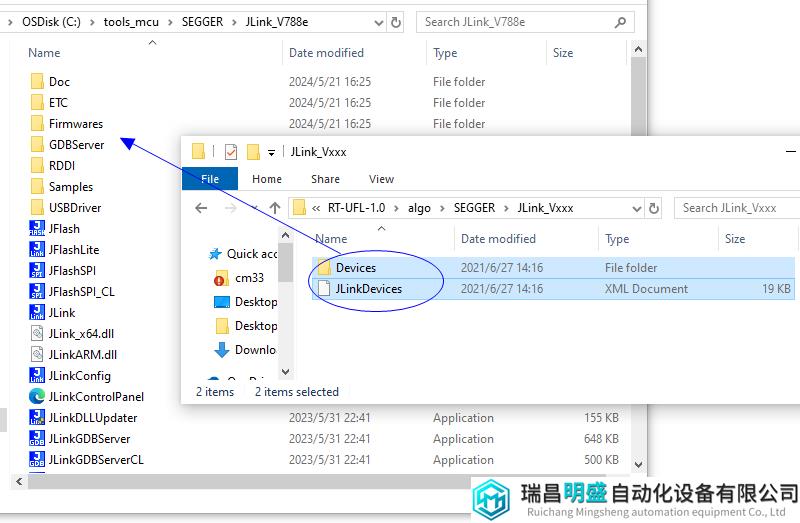Click the JLink application icon
The image size is (800, 523).
(37, 312)
